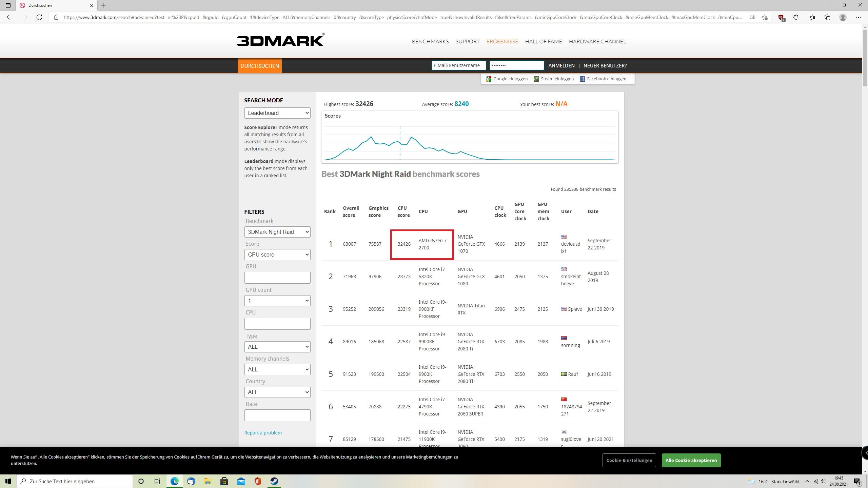
Task: Click the Scores chart dashed marker
Action: (x=400, y=142)
